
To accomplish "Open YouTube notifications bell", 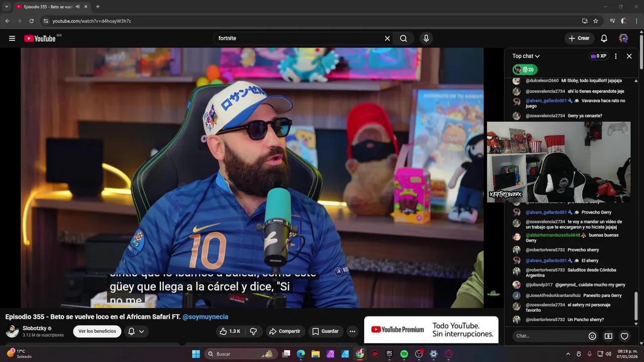I will click(x=604, y=38).
